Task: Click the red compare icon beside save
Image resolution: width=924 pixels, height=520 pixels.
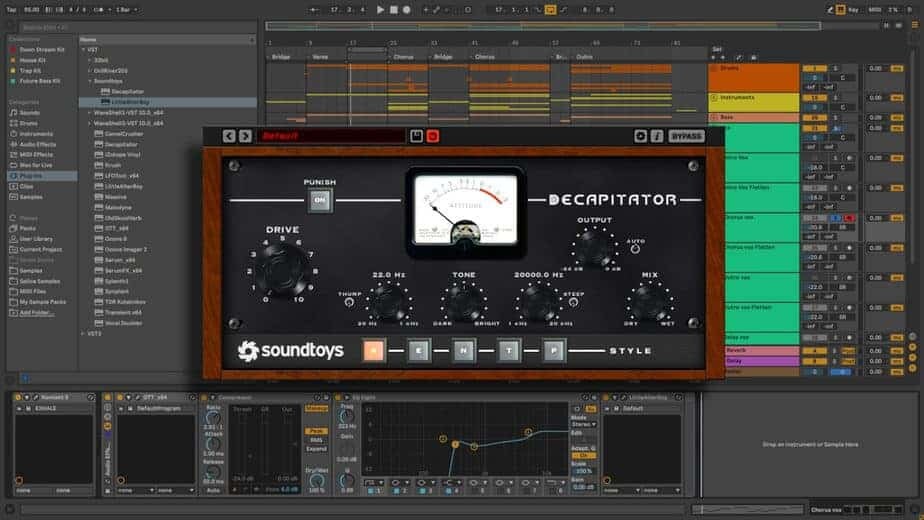Action: [x=433, y=136]
